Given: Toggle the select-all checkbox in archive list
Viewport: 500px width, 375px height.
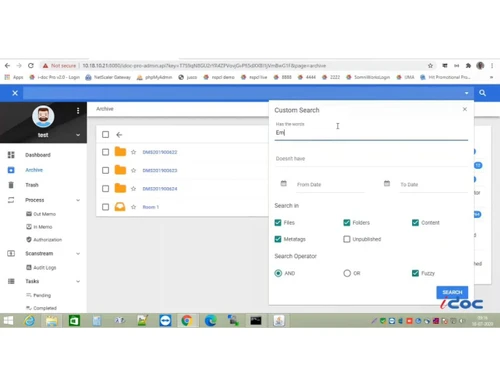Looking at the screenshot, I should (x=105, y=134).
